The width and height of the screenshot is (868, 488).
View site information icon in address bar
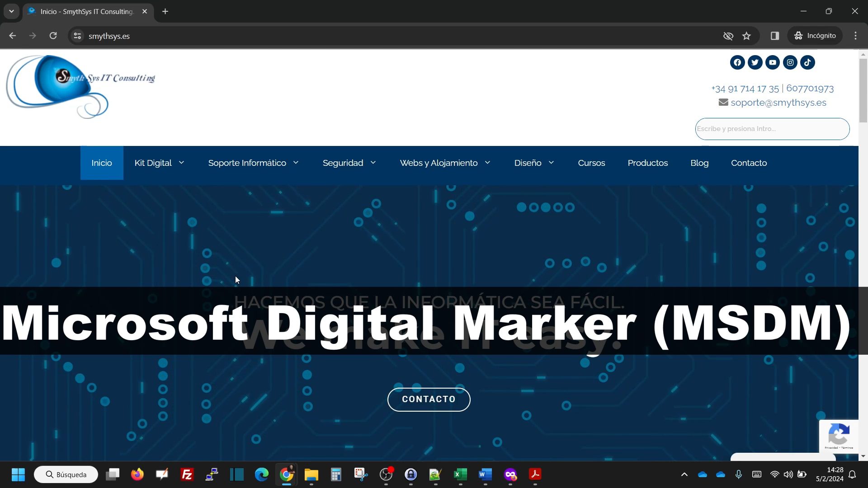coord(77,36)
